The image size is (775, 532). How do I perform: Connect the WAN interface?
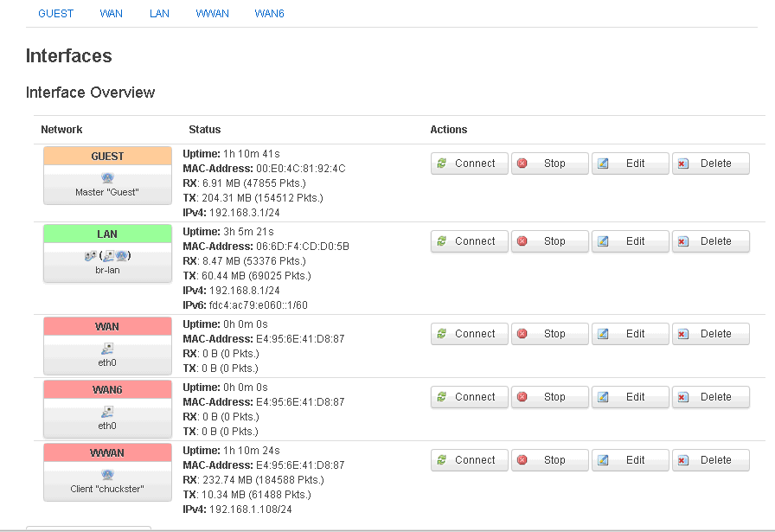point(469,334)
